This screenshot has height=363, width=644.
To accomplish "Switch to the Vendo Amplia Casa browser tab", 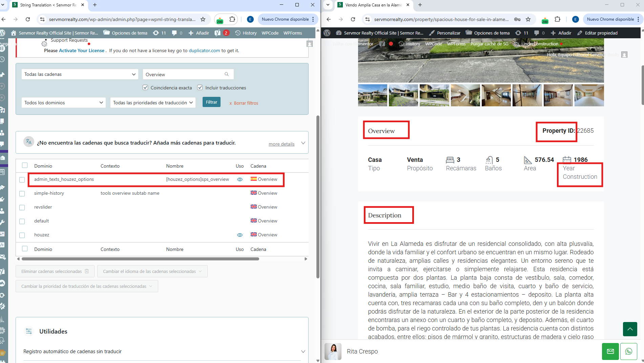I will (x=373, y=5).
